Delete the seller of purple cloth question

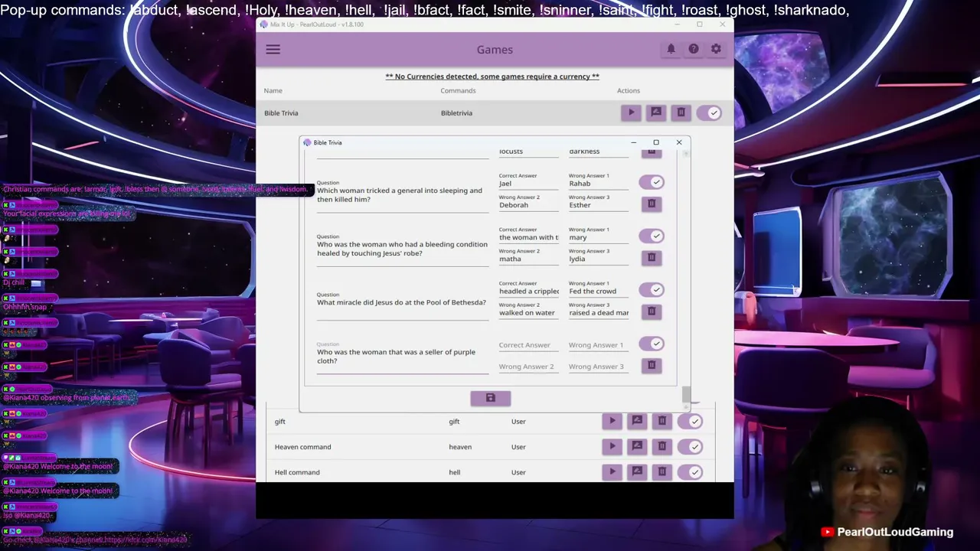652,366
